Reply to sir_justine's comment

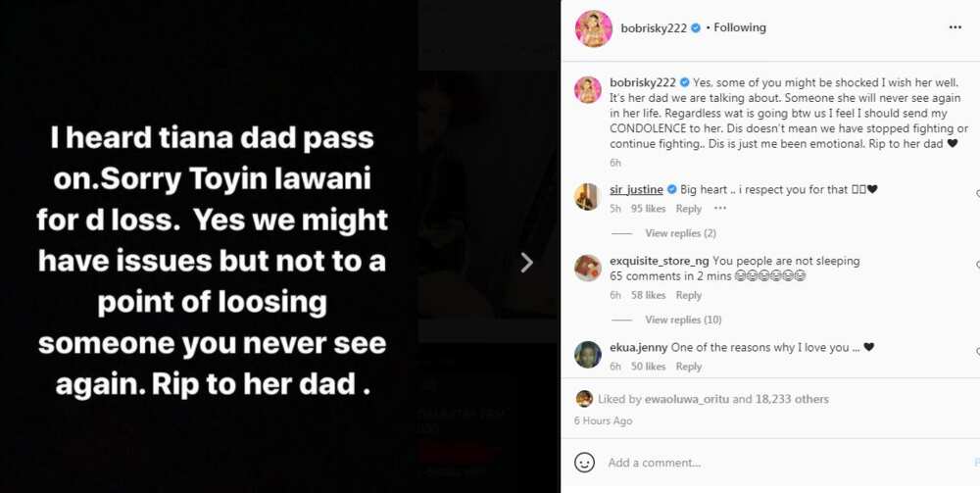point(689,209)
